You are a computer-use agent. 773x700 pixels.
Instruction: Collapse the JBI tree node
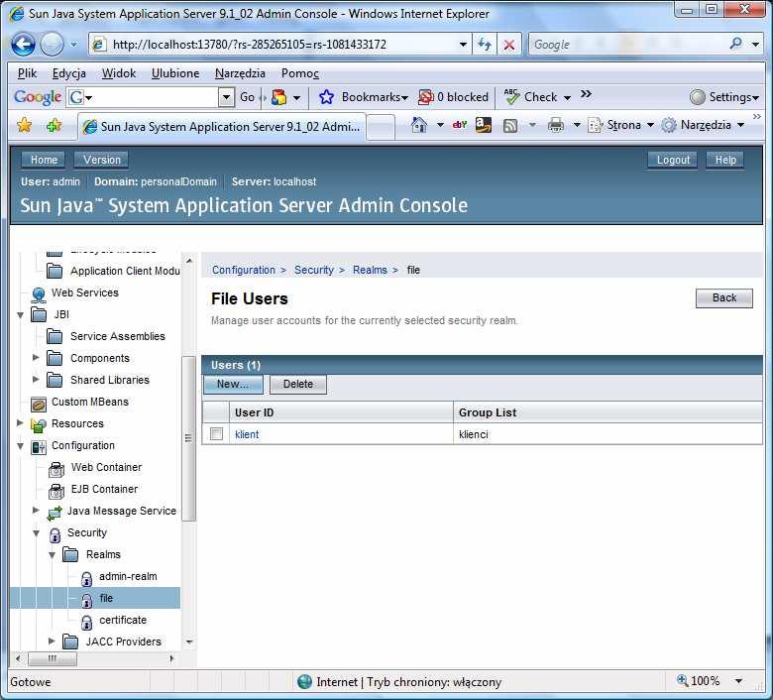pos(20,314)
